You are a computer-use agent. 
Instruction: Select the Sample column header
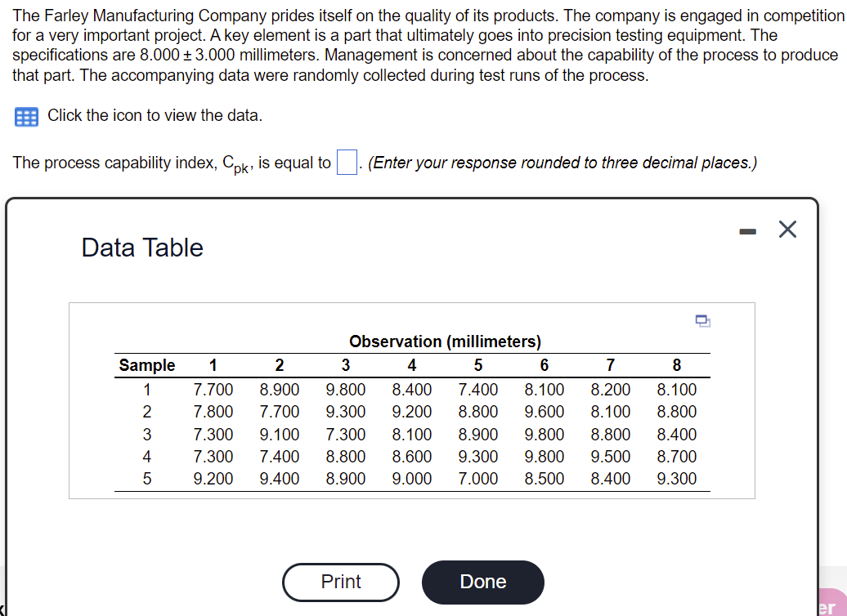coord(147,365)
